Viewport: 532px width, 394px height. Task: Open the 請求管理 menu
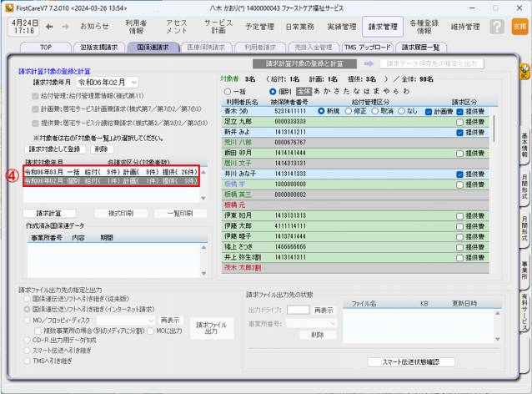tap(381, 28)
